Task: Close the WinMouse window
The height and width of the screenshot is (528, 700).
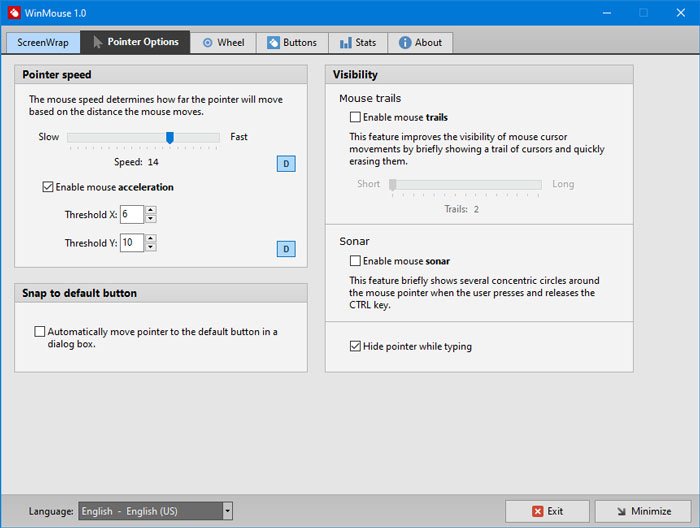Action: 680,12
